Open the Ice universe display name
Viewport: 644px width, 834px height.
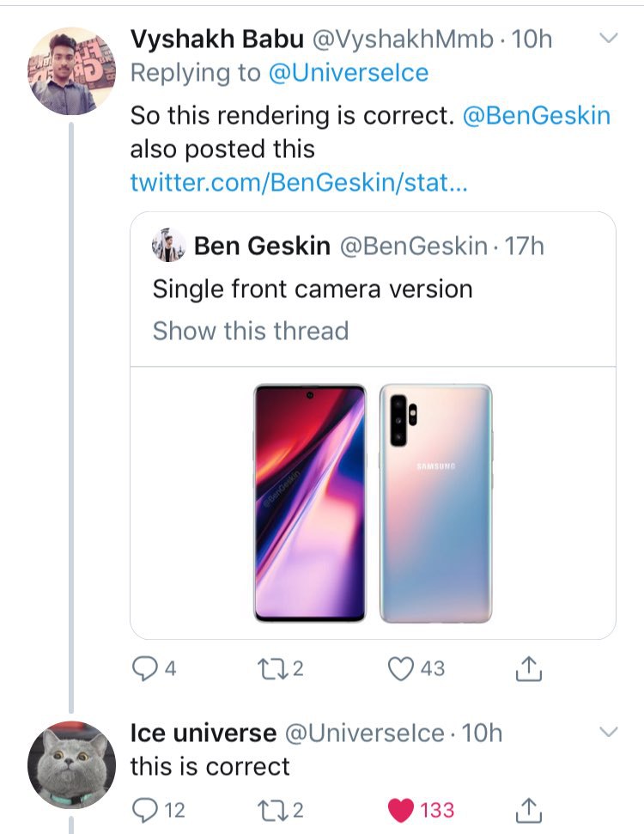point(204,733)
